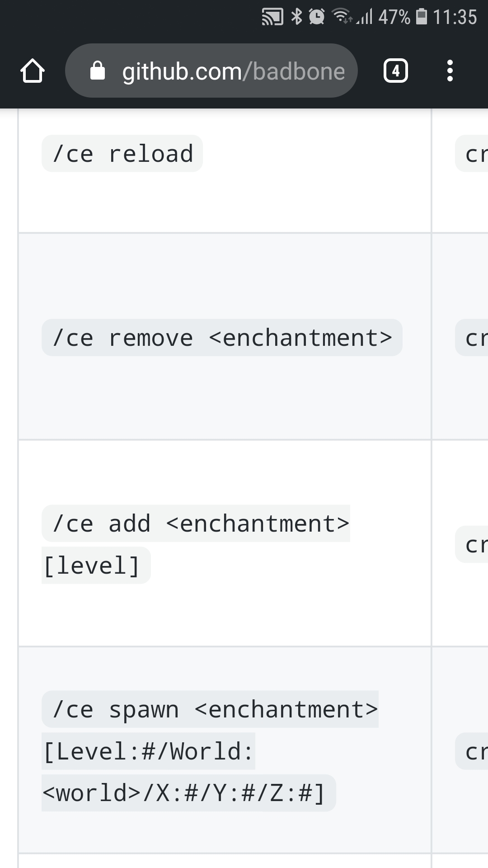Open Chrome's three-dot overflow menu
This screenshot has width=488, height=868.
point(450,71)
